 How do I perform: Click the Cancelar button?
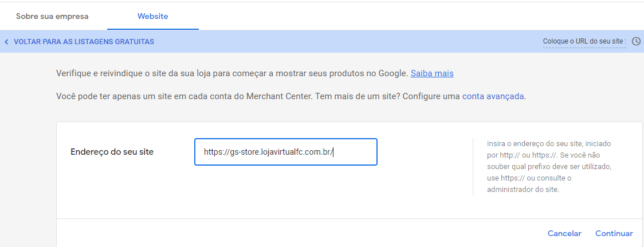tap(564, 233)
